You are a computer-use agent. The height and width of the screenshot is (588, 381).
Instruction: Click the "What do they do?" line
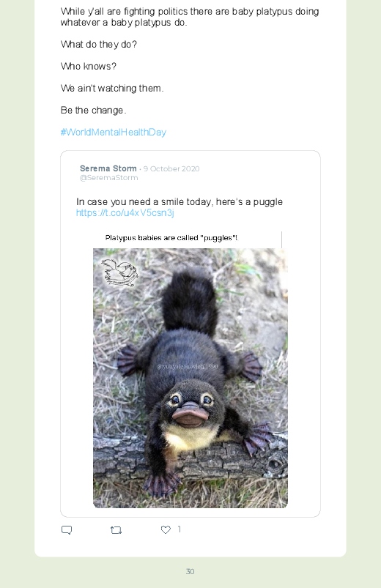pos(99,44)
